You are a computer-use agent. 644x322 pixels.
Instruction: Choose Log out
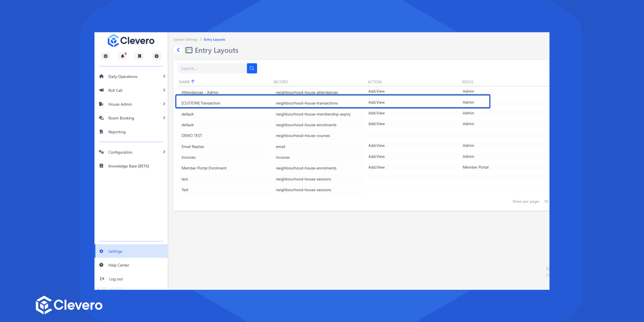point(116,279)
